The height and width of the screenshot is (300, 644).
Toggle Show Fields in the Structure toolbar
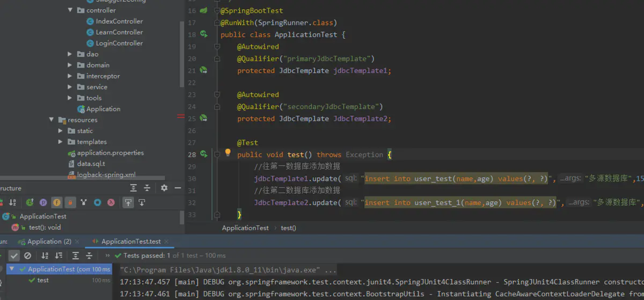tap(56, 202)
